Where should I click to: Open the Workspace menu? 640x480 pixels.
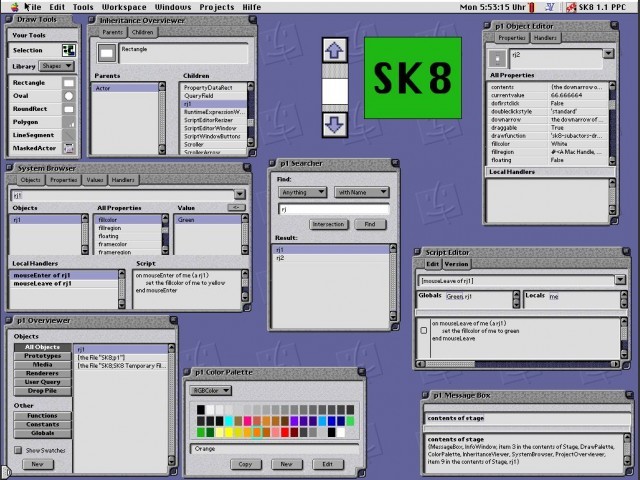pos(124,7)
